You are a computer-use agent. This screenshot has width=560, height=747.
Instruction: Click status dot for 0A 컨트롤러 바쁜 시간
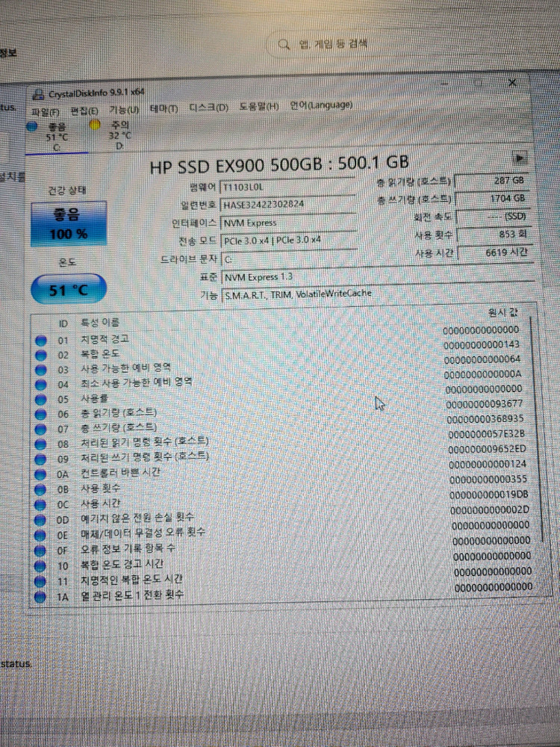pos(41,474)
